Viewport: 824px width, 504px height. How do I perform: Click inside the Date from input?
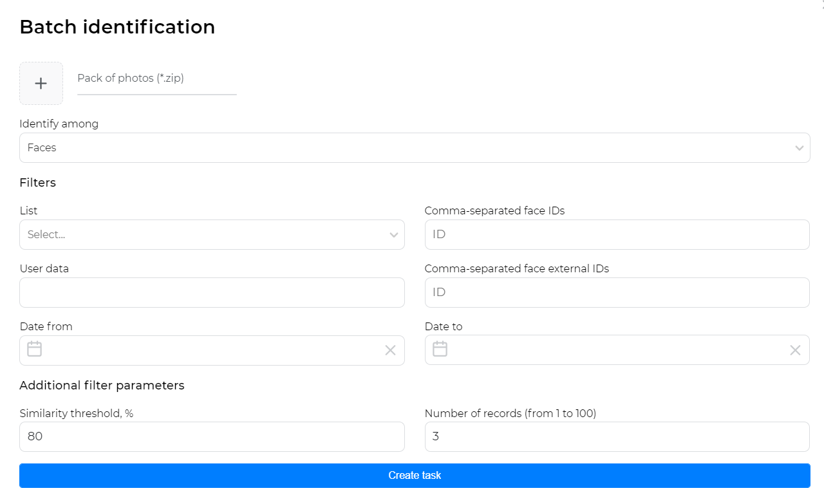point(212,350)
